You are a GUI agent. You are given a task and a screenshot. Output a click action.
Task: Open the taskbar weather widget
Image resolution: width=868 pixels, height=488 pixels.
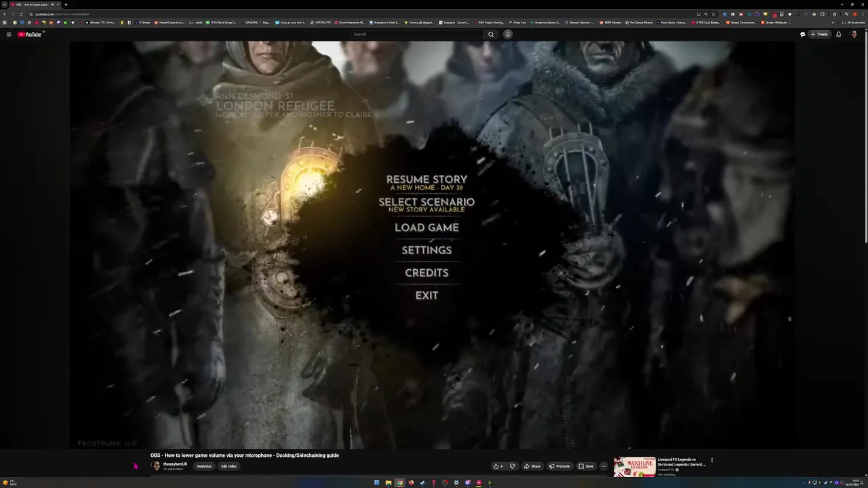(x=10, y=483)
